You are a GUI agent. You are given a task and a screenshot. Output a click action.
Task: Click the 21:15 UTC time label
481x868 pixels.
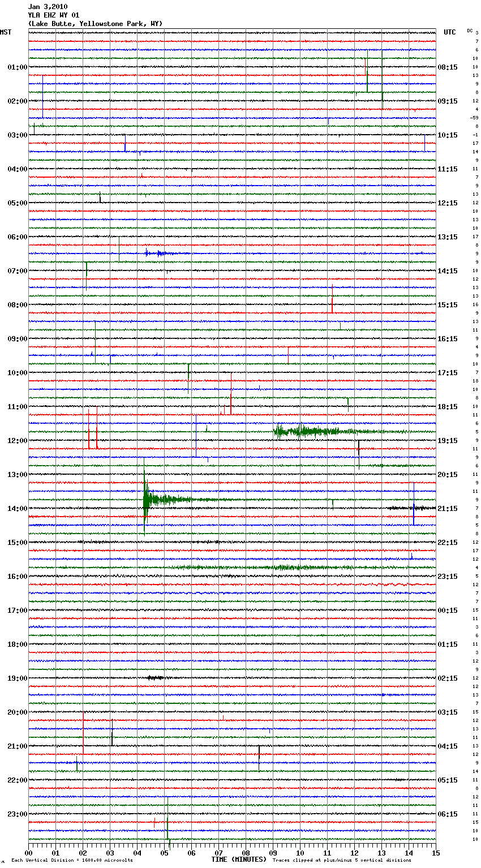[448, 509]
